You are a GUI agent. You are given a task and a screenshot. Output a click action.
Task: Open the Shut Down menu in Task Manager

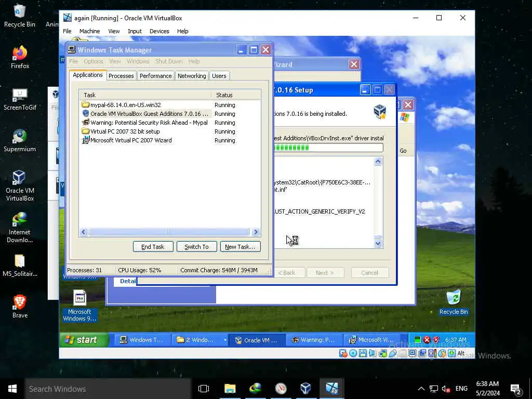point(169,61)
